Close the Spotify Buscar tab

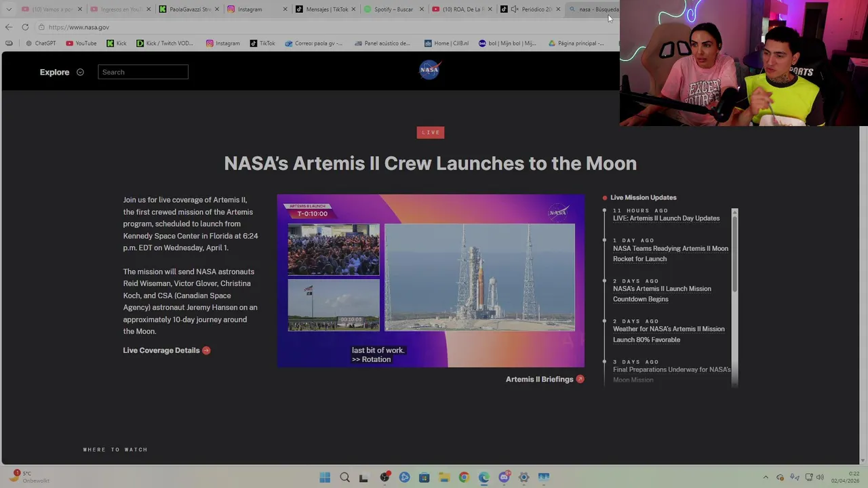(421, 9)
